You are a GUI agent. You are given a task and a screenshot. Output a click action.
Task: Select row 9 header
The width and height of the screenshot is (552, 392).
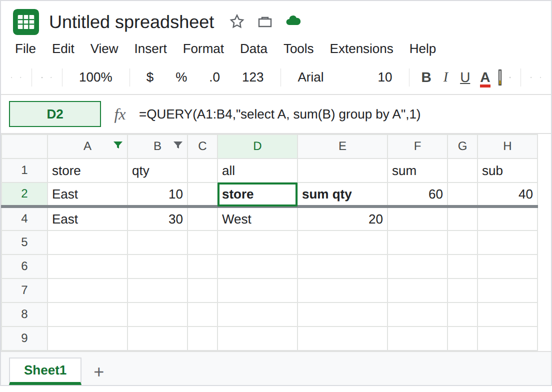(x=24, y=338)
